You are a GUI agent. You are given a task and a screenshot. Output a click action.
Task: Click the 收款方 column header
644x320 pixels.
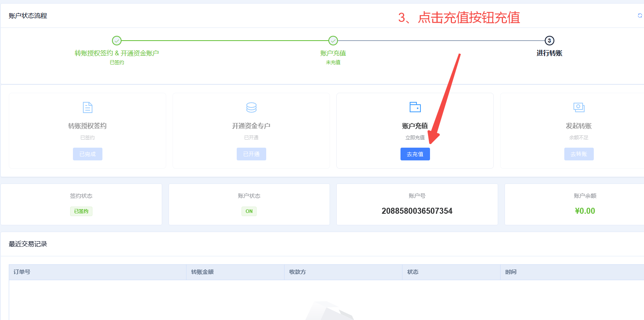(x=298, y=272)
